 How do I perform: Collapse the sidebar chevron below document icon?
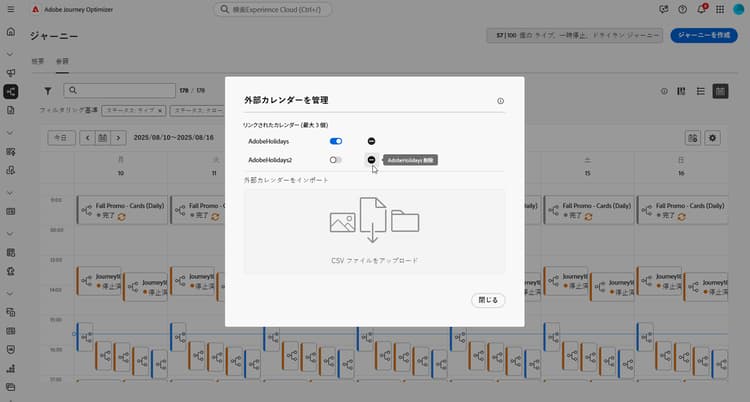click(x=11, y=133)
